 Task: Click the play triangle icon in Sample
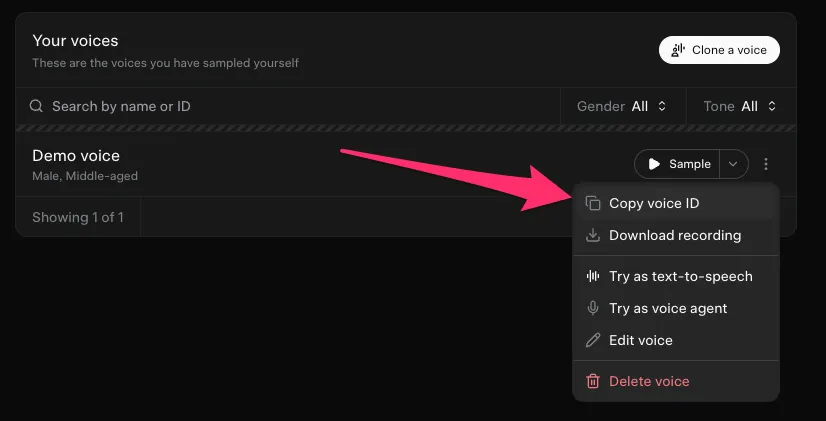654,164
